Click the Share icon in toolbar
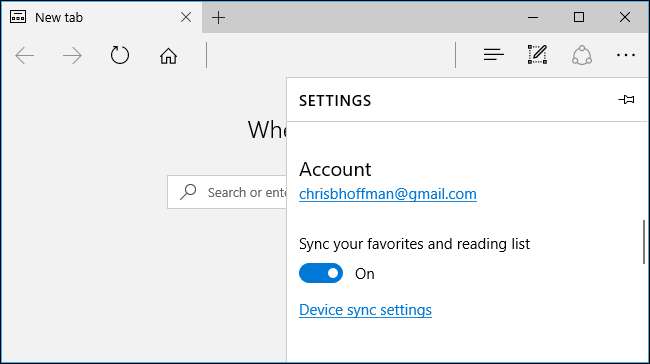Viewport: 650px width, 364px height. click(x=582, y=55)
